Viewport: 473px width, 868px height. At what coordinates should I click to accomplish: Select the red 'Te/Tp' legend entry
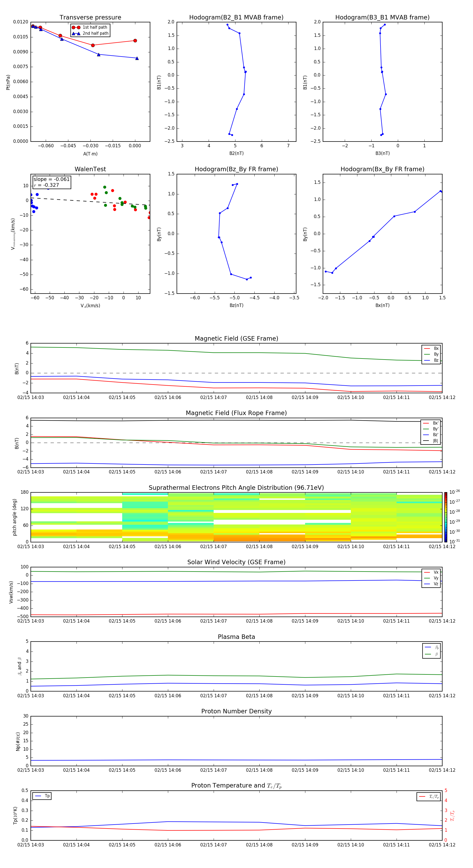point(429,796)
